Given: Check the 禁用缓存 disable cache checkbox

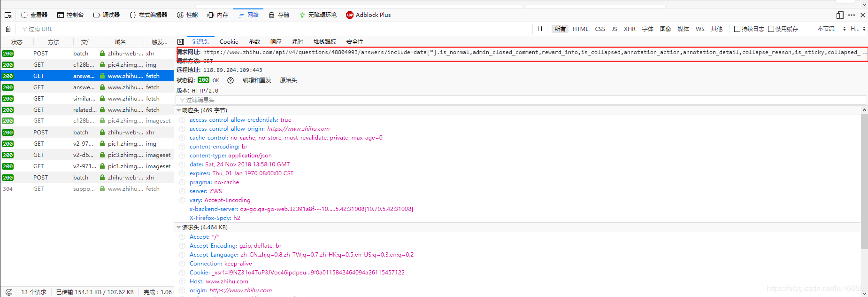Looking at the screenshot, I should 771,29.
